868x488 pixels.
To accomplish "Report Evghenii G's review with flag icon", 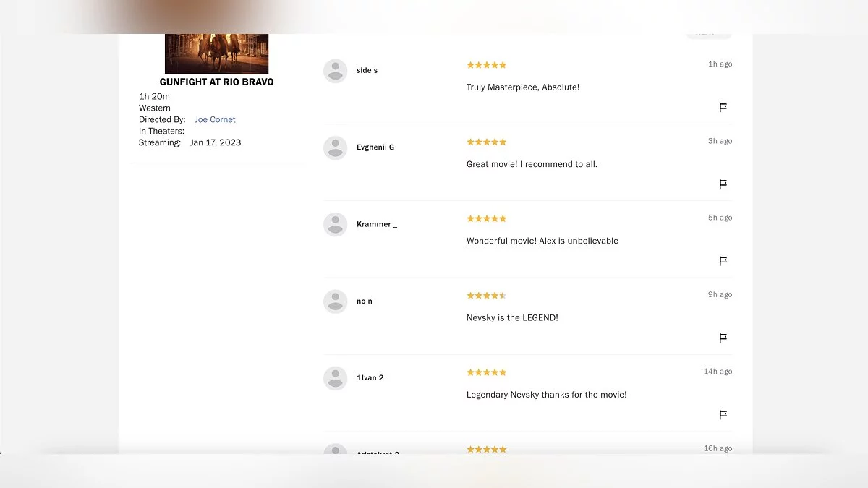I will (x=723, y=184).
